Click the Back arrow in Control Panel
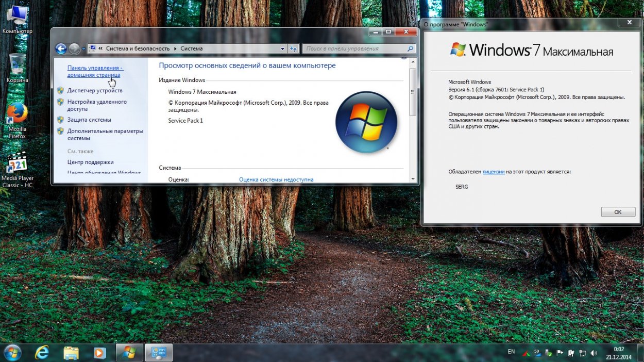Viewport: 644px width, 362px height. tap(61, 49)
